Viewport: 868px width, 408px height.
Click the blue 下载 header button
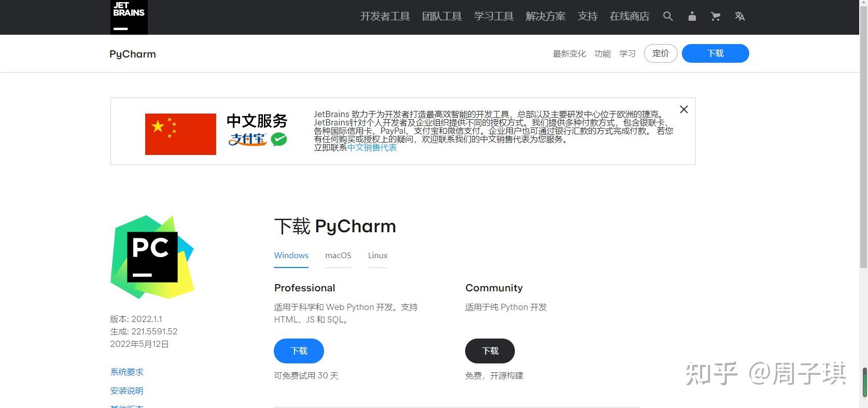[716, 53]
